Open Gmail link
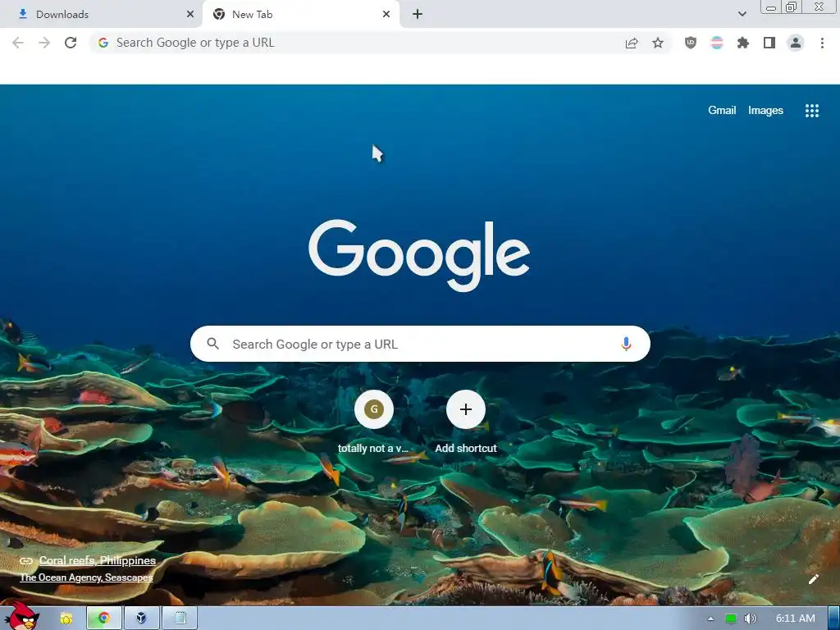This screenshot has width=840, height=630. point(722,111)
